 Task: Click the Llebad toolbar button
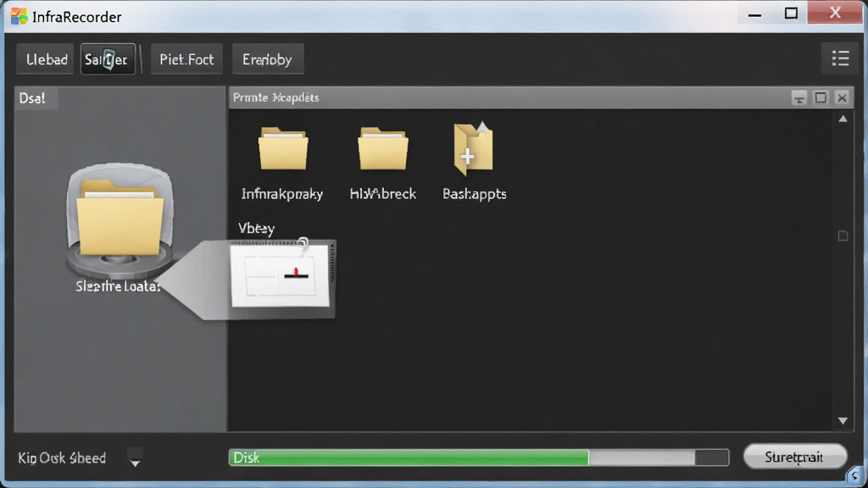click(45, 59)
